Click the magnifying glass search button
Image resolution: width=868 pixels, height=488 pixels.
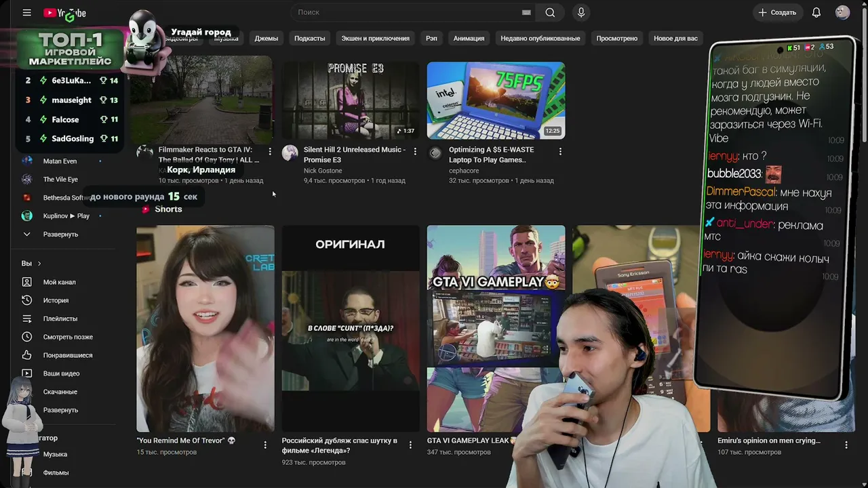[550, 12]
